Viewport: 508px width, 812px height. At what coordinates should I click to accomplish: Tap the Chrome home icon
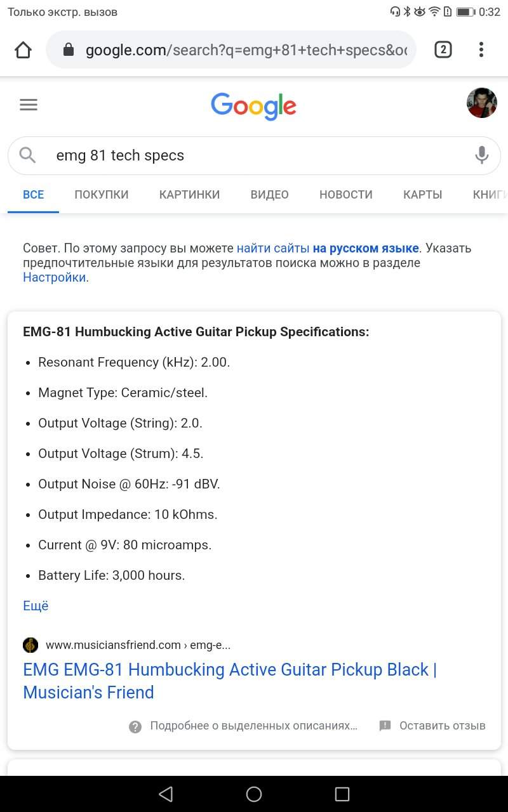[x=23, y=49]
